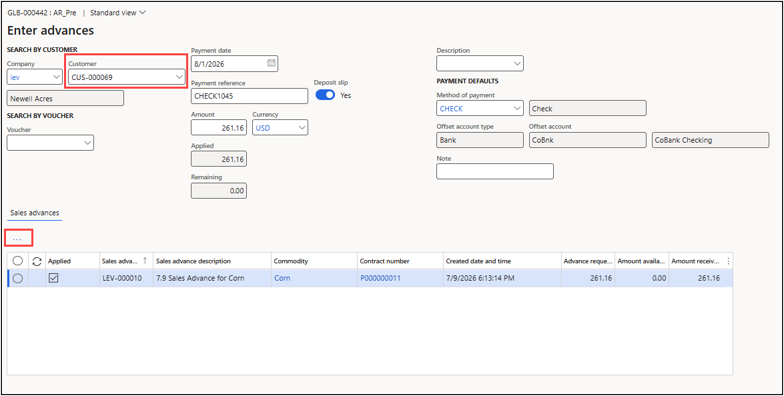This screenshot has height=396, width=784.
Task: Click the Payment reference CHECK1045 field
Action: pos(250,96)
